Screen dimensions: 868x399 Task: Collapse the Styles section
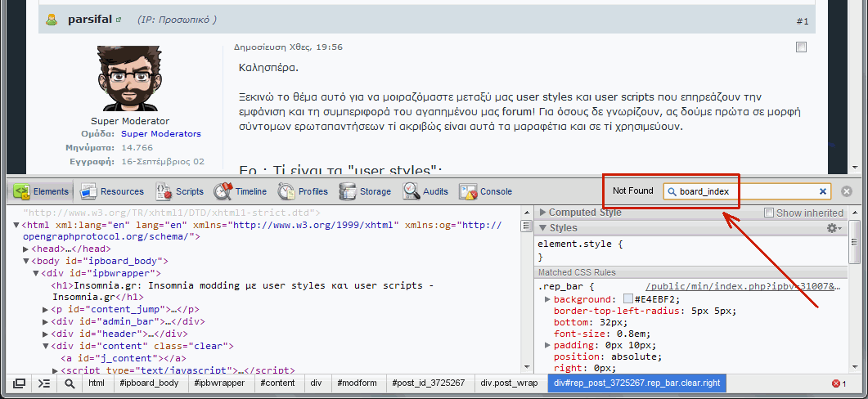coord(543,228)
